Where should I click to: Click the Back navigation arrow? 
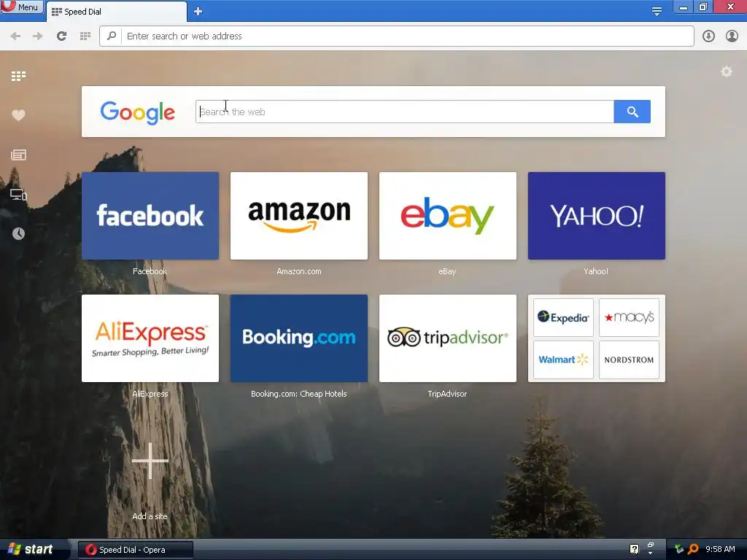(15, 36)
